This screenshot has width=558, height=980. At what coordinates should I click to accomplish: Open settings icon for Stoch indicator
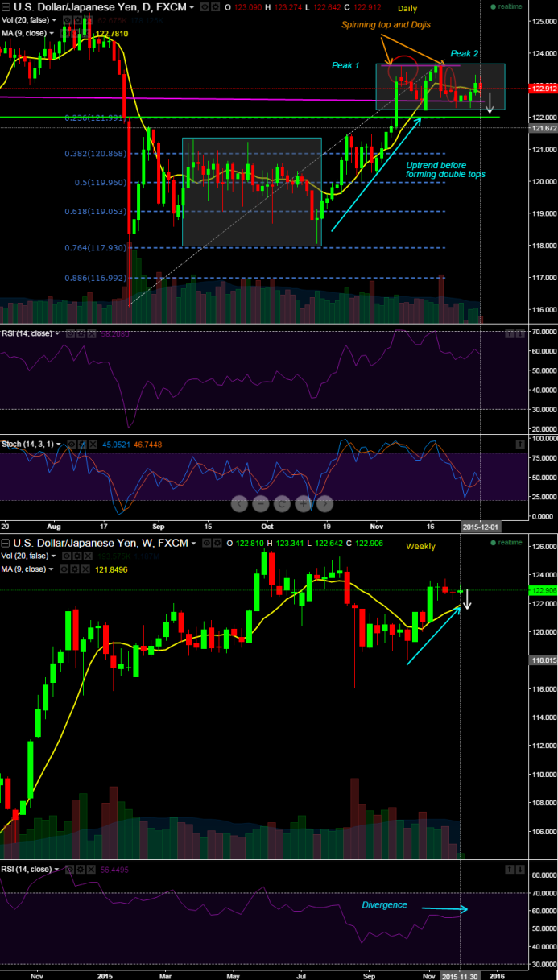tap(81, 444)
